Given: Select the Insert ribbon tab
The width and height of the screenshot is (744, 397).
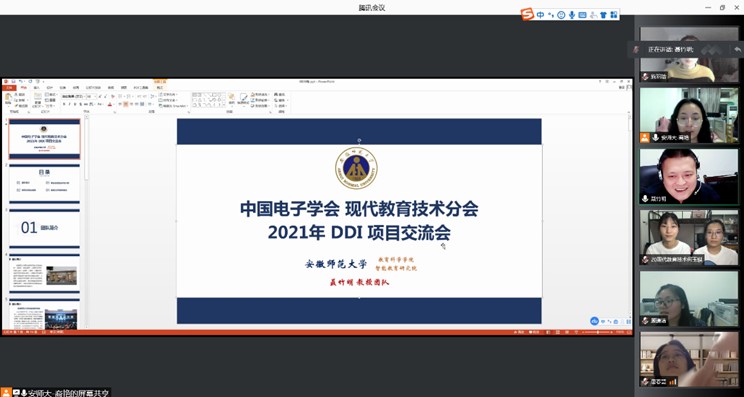Looking at the screenshot, I should pyautogui.click(x=36, y=88).
